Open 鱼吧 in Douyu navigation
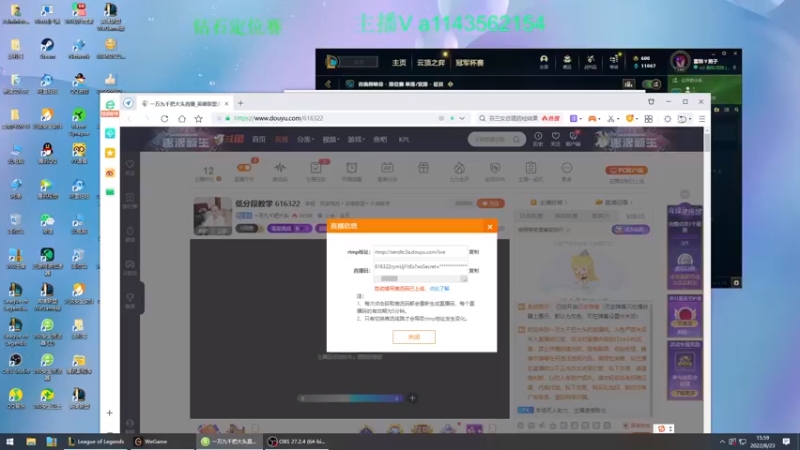Image resolution: width=800 pixels, height=450 pixels. click(380, 139)
